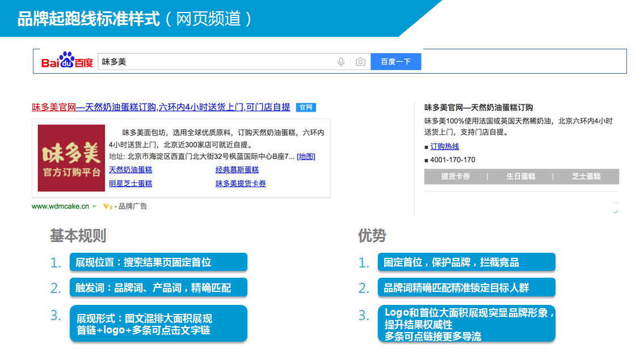Screen dimensions: 644x361
Task: Click the Logo和首位大面积展现突显品牌形象 box
Action: pyautogui.click(x=466, y=324)
